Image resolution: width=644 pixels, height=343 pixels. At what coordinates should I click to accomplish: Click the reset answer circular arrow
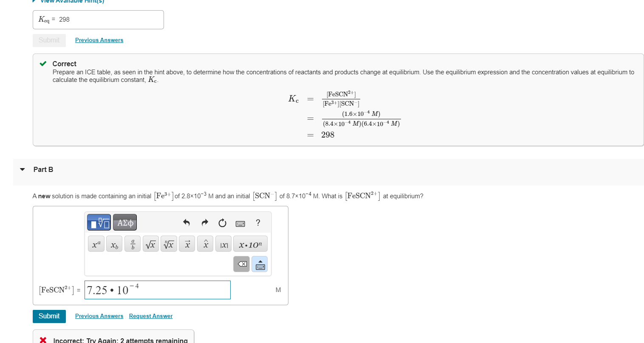[222, 222]
